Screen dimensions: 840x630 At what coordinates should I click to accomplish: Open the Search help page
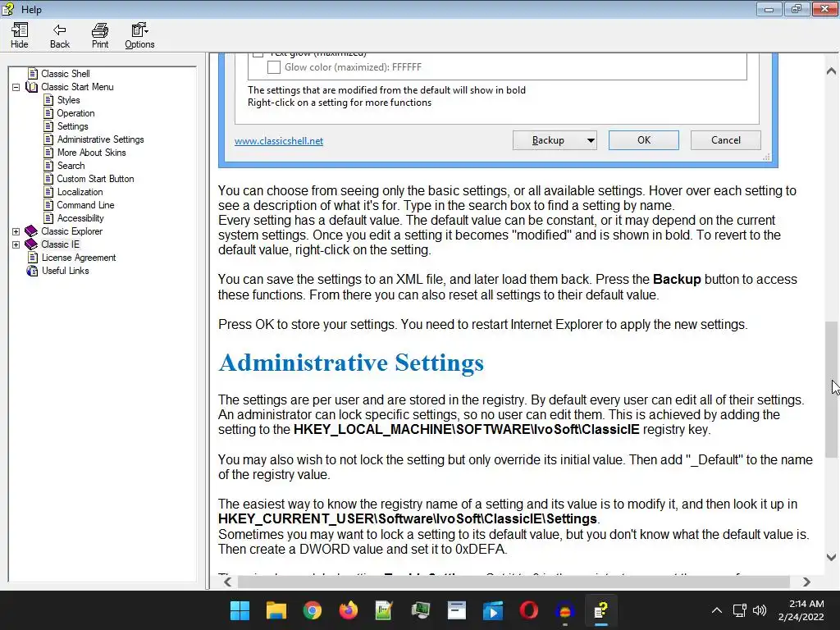[x=71, y=166]
